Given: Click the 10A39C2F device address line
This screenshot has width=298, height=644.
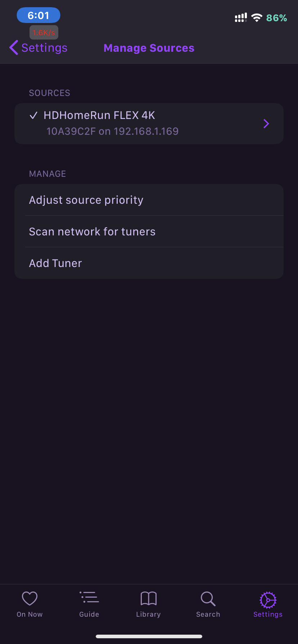Looking at the screenshot, I should (112, 131).
